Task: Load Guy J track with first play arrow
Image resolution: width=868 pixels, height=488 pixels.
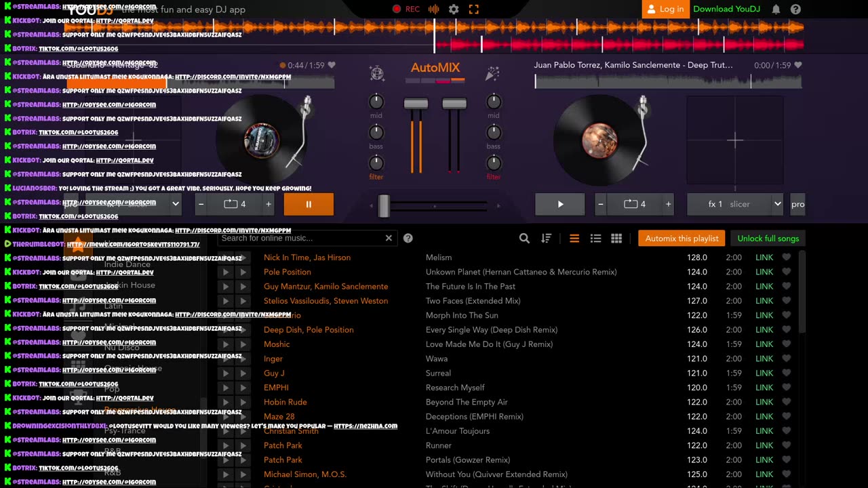Action: (226, 373)
